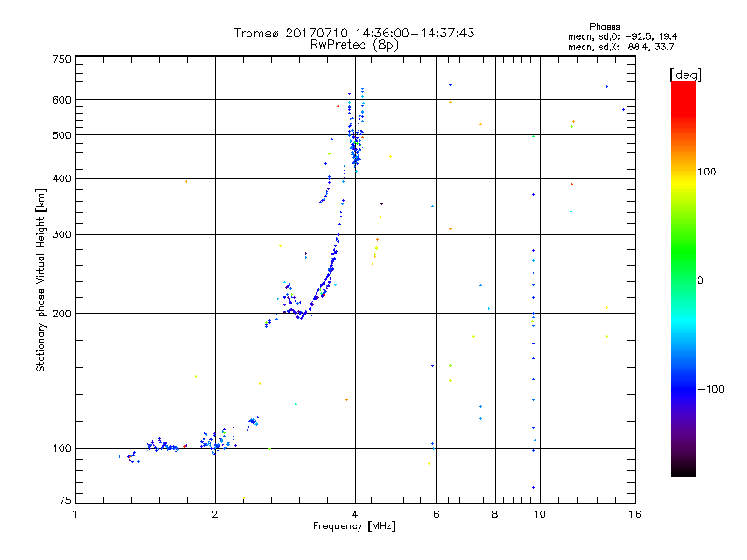Select the "mean, sd,O: -92.5, 19.4" line
Image resolution: width=747 pixels, height=560 pixels.
[622, 36]
